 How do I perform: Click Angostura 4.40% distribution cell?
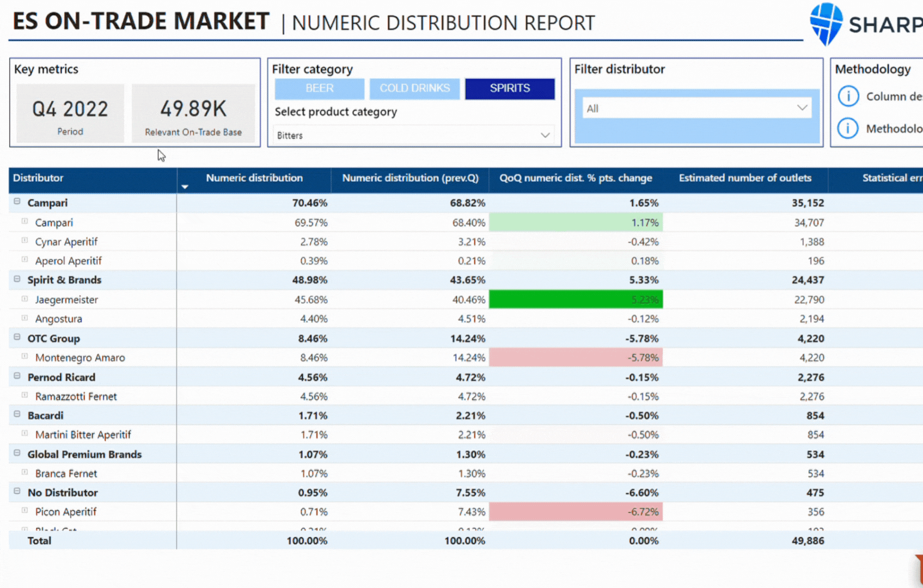pyautogui.click(x=314, y=319)
